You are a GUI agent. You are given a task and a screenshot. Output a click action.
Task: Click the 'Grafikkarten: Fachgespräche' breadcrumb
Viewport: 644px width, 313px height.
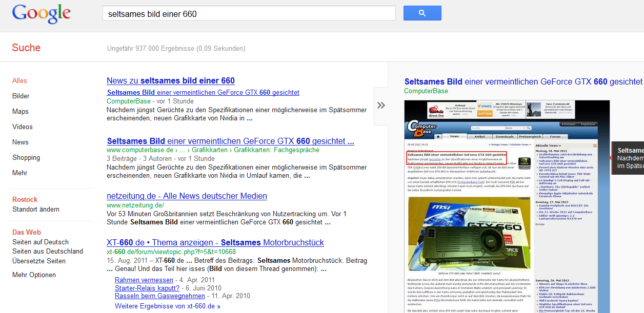[276, 150]
